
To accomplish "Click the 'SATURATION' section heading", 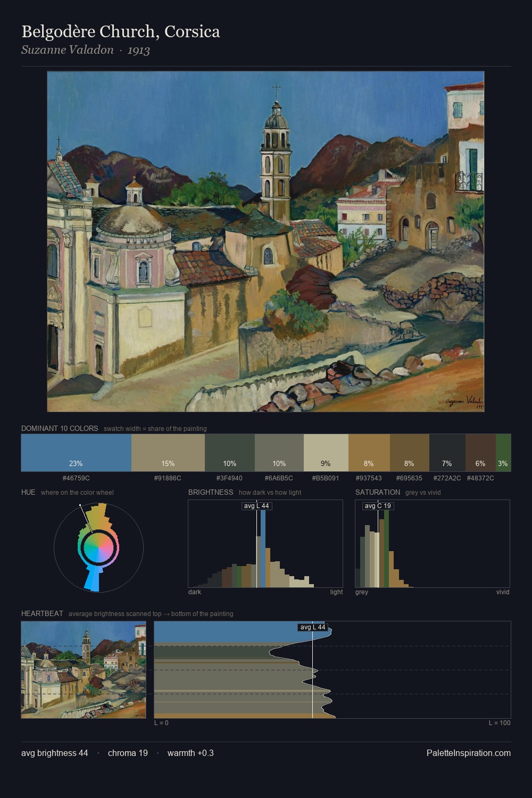I will pos(378,492).
